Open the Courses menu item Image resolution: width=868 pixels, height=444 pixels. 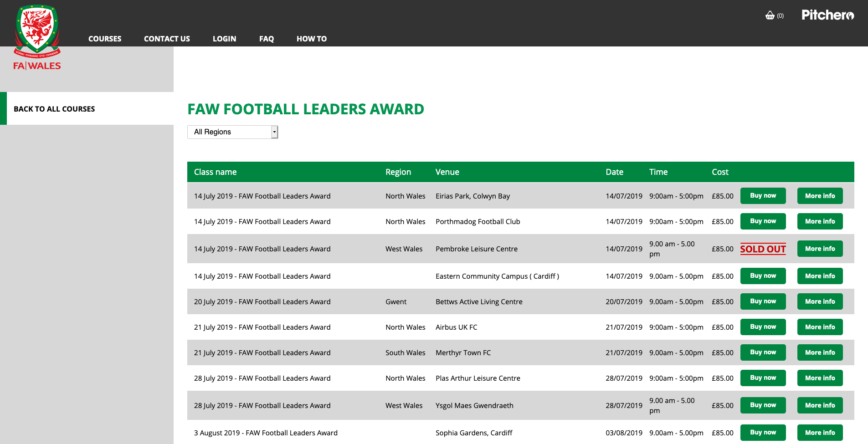point(105,39)
